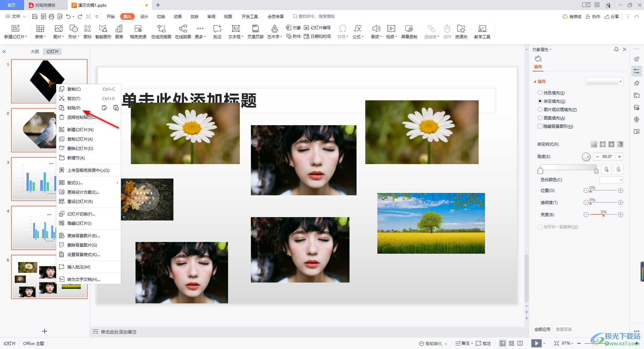This screenshot has width=644, height=349.
Task: Expand 对象属性 panel title dropdown
Action: pos(542,50)
